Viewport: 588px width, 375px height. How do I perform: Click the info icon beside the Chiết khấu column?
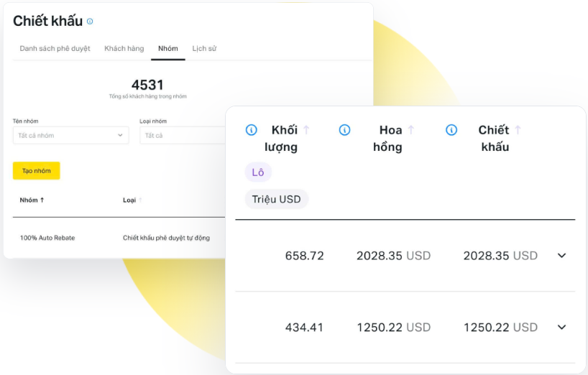pyautogui.click(x=451, y=130)
